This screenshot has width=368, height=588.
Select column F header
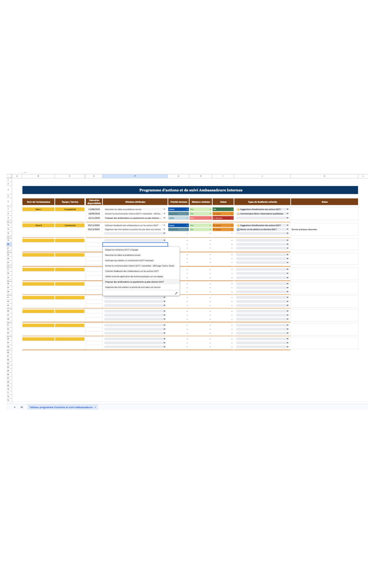[135, 176]
